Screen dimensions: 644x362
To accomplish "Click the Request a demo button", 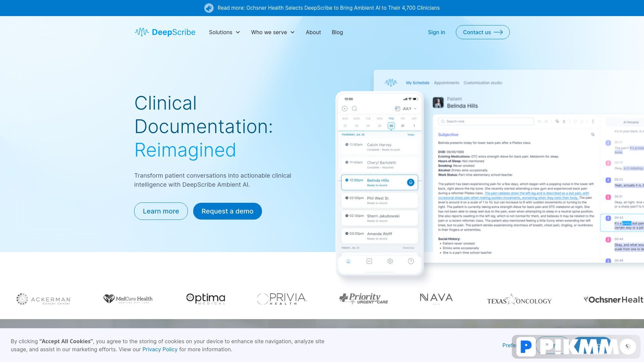I will click(x=227, y=211).
